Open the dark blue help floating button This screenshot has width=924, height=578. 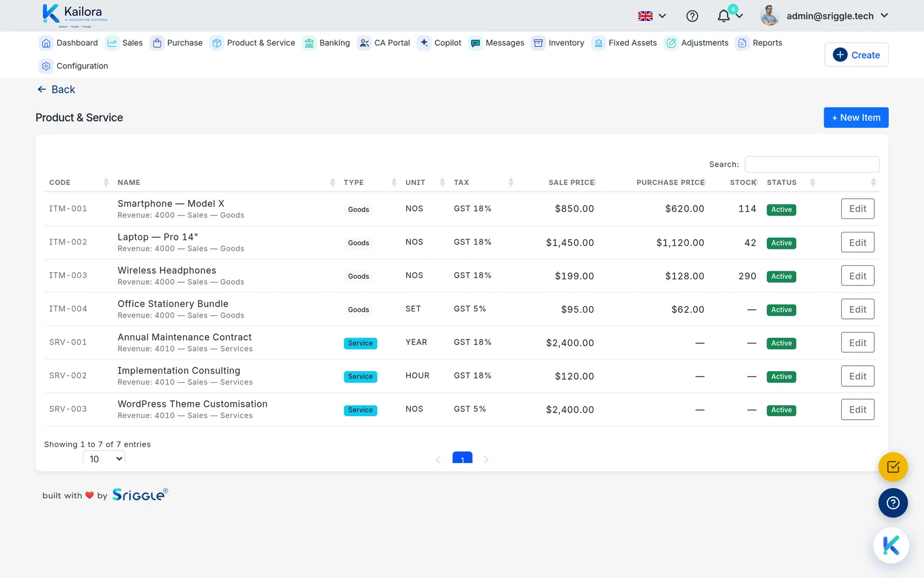pyautogui.click(x=893, y=503)
